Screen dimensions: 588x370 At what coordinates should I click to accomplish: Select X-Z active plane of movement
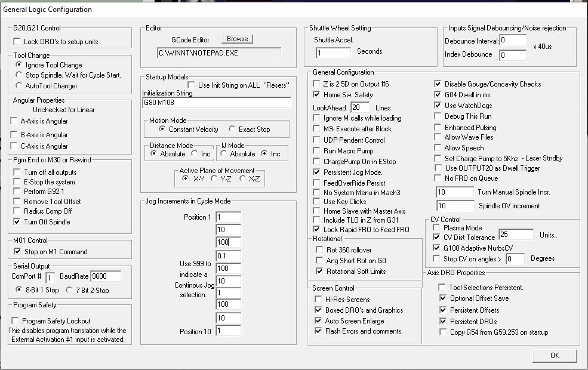click(x=242, y=178)
